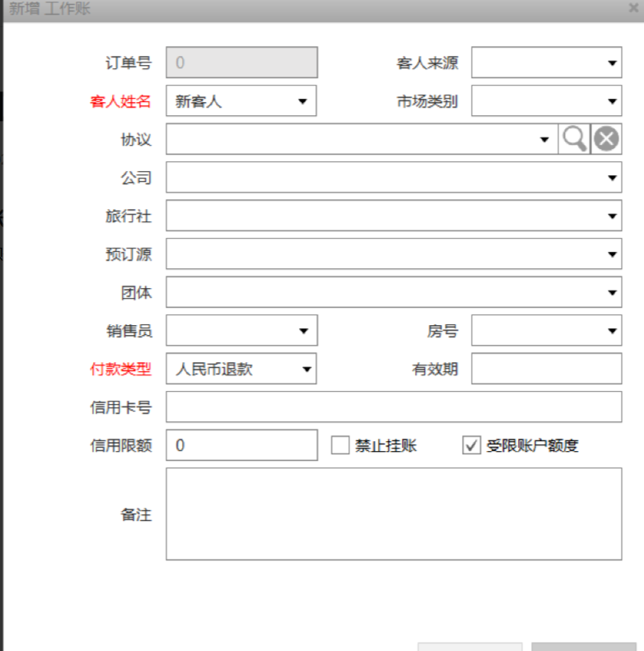Viewport: 644px width, 651px height.
Task: Click the 有效期 input field
Action: click(546, 369)
